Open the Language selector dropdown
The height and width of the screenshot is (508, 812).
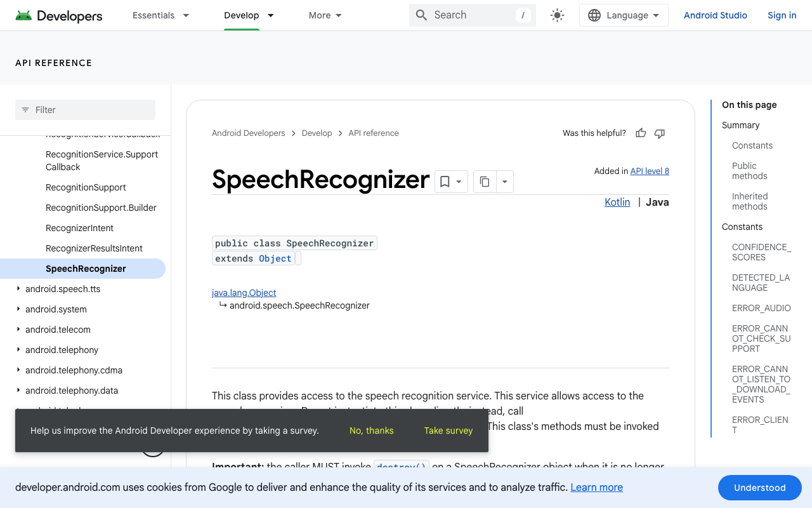[624, 15]
